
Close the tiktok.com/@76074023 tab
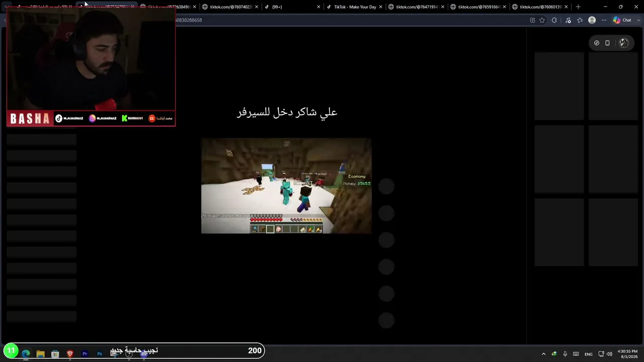[257, 7]
